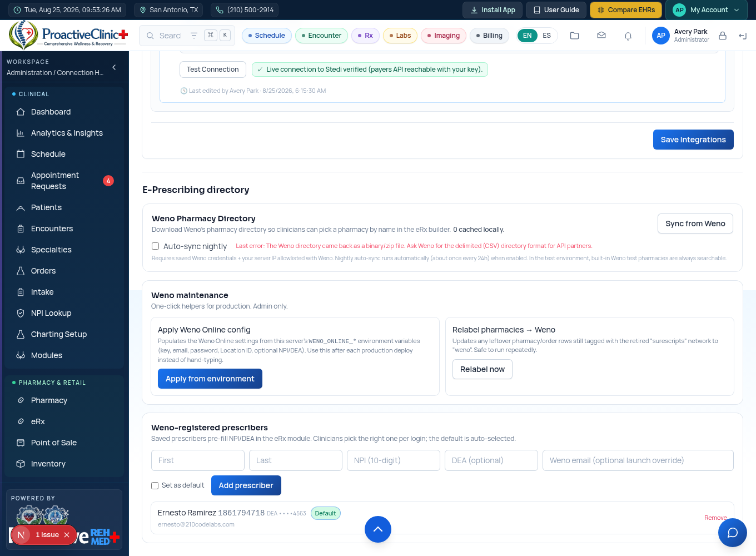The width and height of the screenshot is (756, 556).
Task: Collapse the workspace sidebar
Action: tap(115, 67)
